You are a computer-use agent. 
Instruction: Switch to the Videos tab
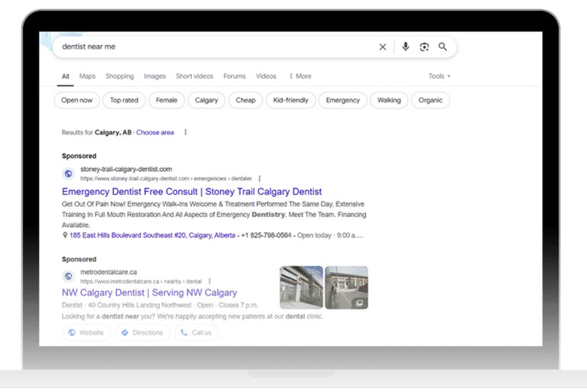(266, 76)
